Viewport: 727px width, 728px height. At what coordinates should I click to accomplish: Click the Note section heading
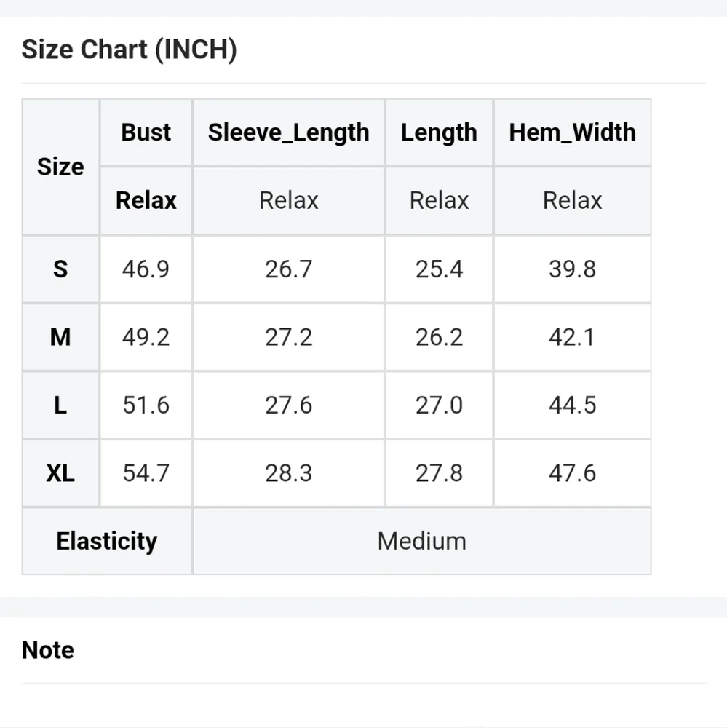coord(48,650)
